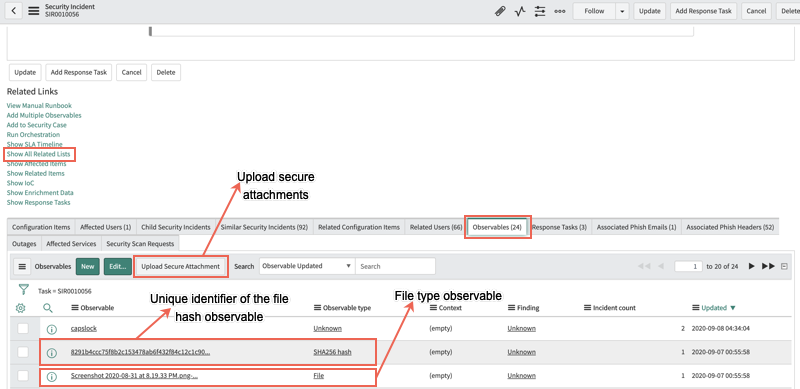Select the Screenshot file row checkbox
The height and width of the screenshot is (389, 800).
23,376
